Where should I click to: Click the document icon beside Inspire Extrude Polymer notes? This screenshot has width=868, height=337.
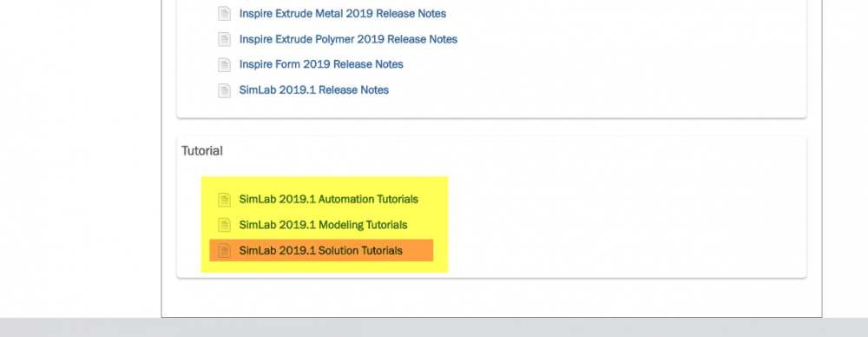click(224, 39)
